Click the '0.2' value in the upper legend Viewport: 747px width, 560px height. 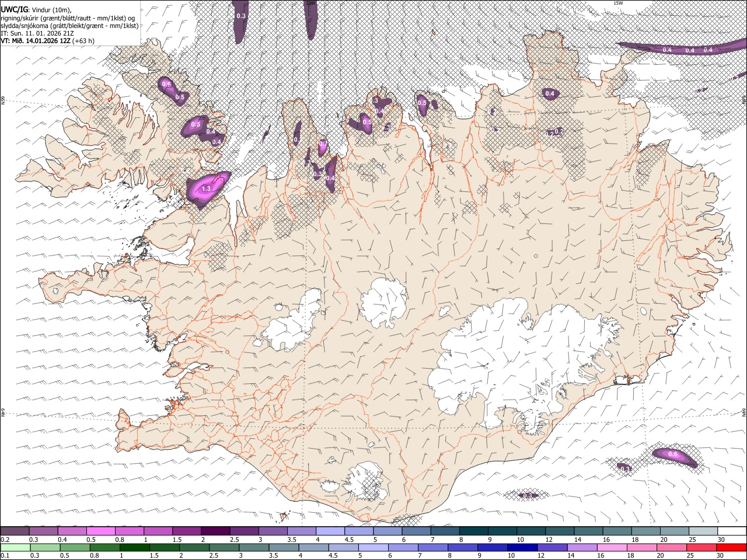click(x=5, y=540)
